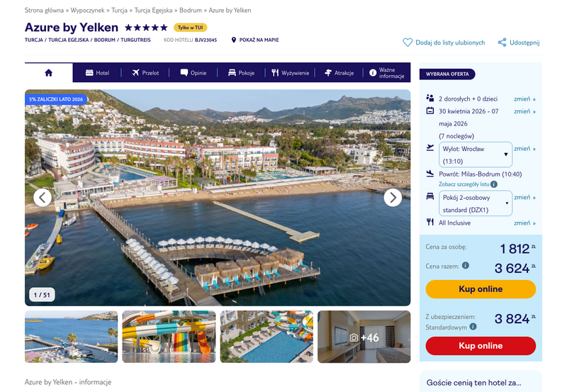
Task: Change the 30 kwietnia travel dates
Action: [x=524, y=111]
